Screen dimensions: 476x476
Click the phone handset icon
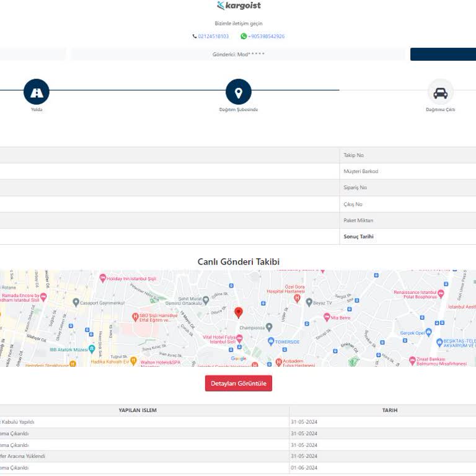tap(195, 37)
